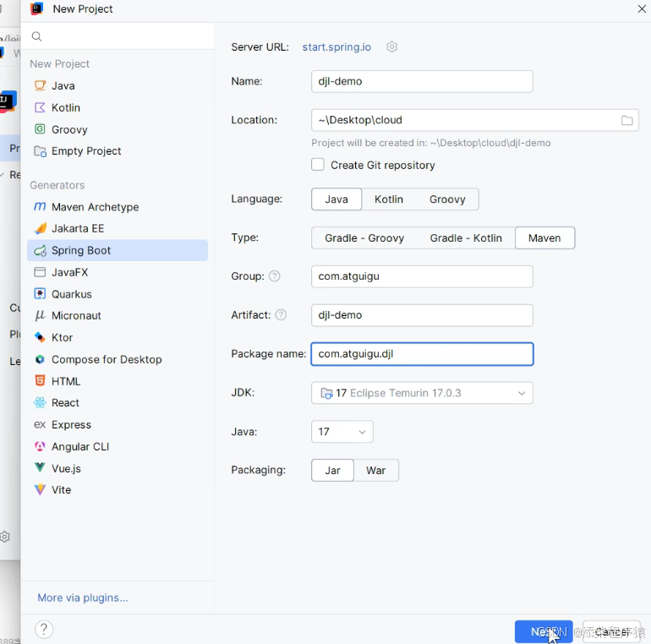This screenshot has width=651, height=644.
Task: Open Server URL settings gear
Action: tap(392, 46)
